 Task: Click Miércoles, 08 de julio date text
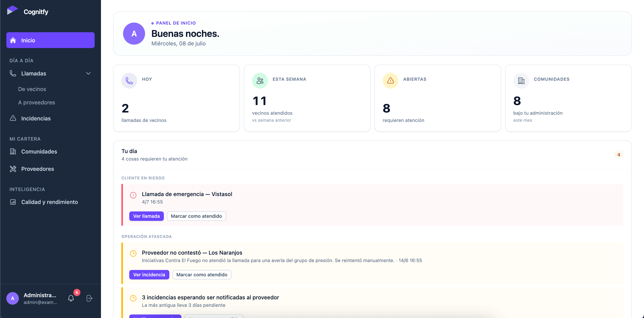point(179,43)
